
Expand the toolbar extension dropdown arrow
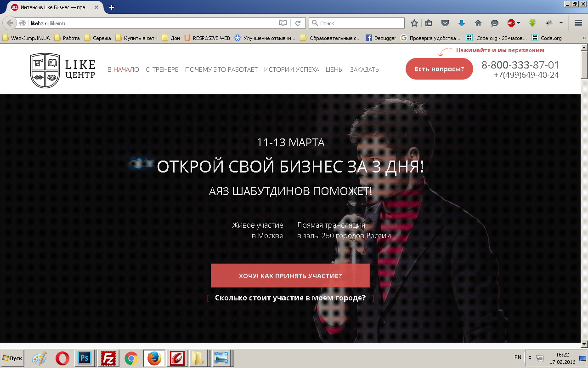[561, 23]
